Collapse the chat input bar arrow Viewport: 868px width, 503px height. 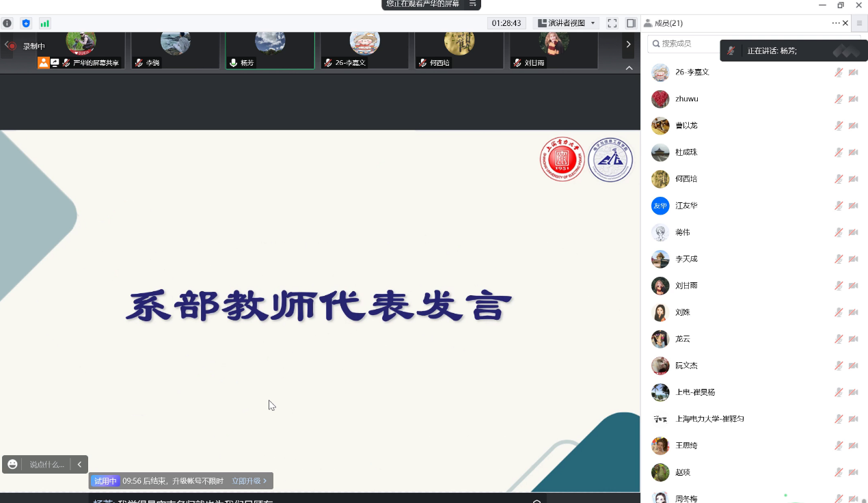pos(79,465)
